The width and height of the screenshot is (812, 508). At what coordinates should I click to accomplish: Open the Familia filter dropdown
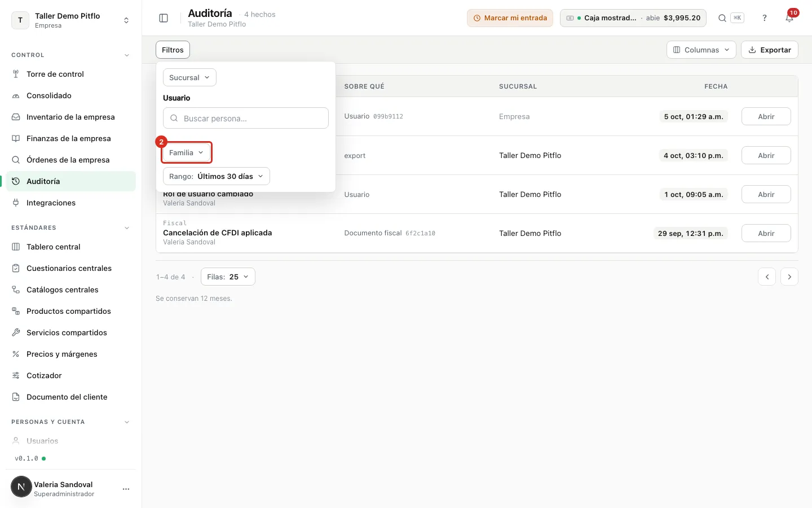[x=187, y=152]
